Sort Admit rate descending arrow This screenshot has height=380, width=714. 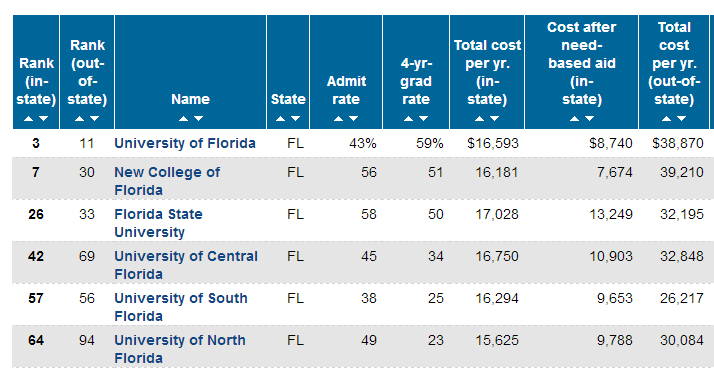pos(353,118)
